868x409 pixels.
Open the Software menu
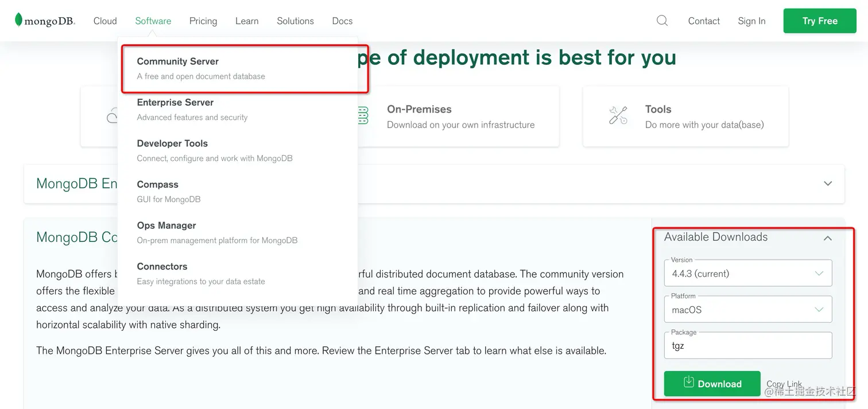[153, 21]
